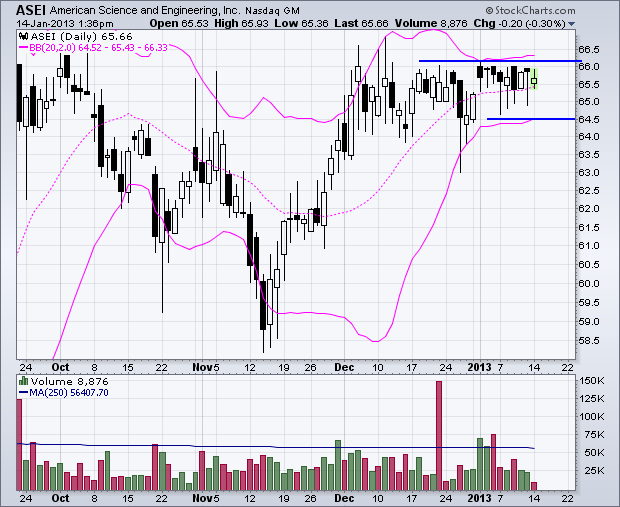
Task: Click the '25K' volume axis label
Action: [594, 471]
